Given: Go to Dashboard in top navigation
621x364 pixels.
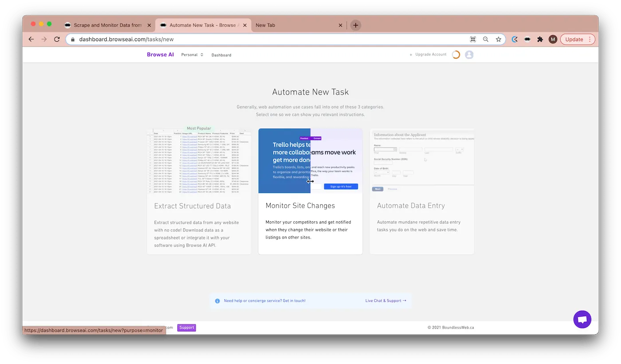Looking at the screenshot, I should pos(221,55).
